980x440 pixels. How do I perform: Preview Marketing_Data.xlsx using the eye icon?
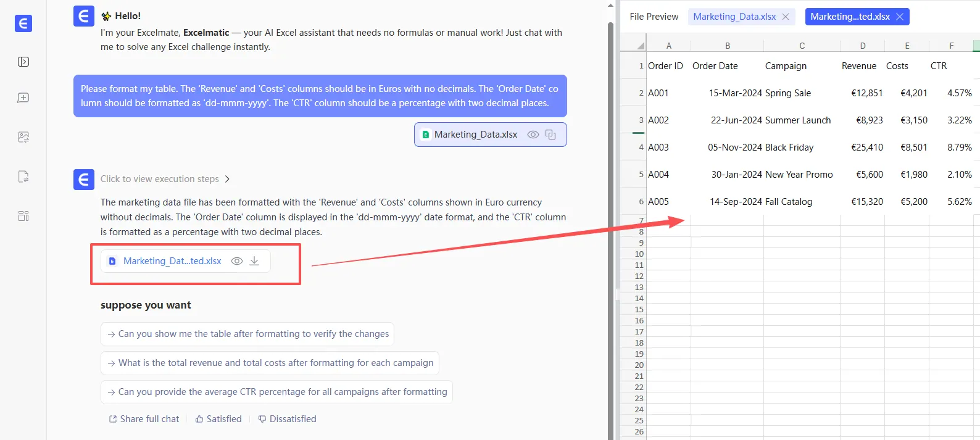533,135
